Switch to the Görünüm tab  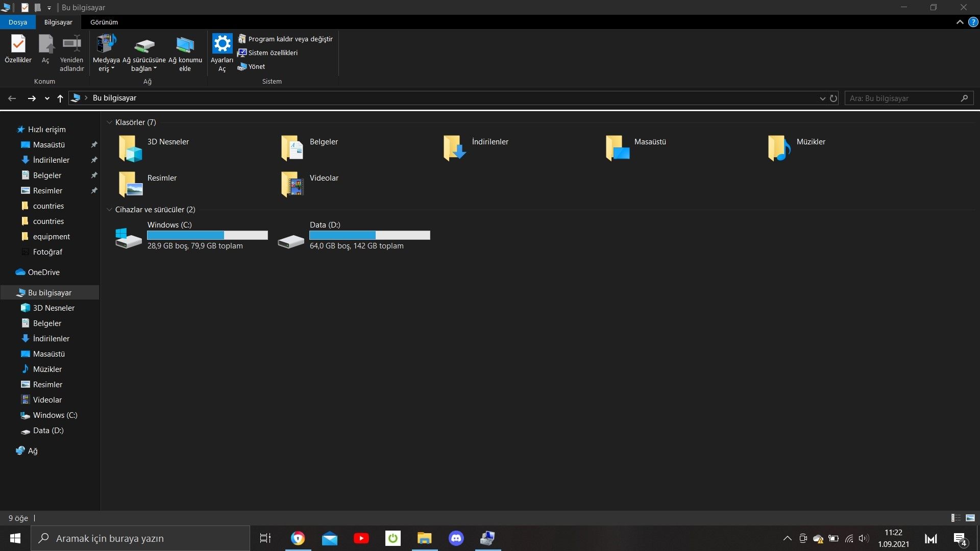coord(104,22)
